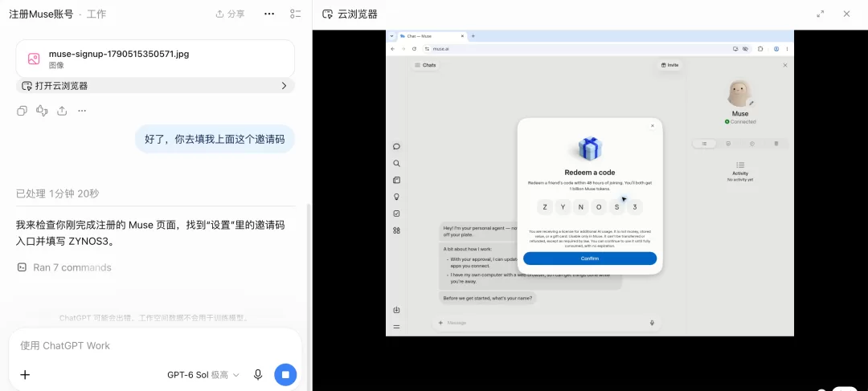Click the thumbs feedback icon under the response

click(42, 111)
